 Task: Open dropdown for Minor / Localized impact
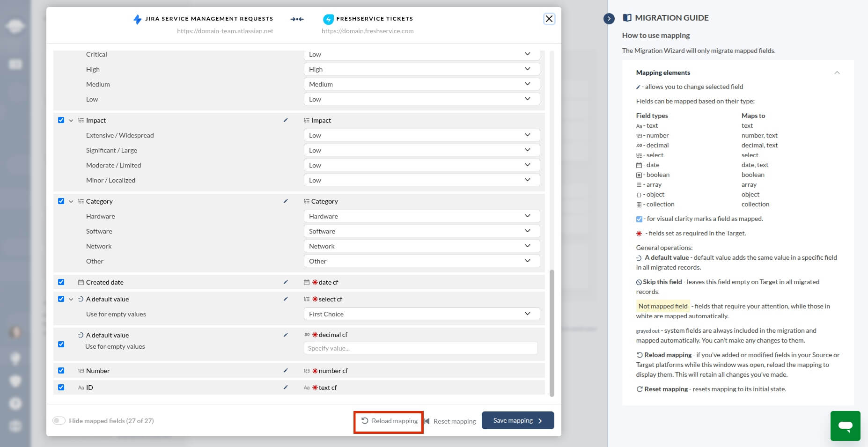(422, 180)
